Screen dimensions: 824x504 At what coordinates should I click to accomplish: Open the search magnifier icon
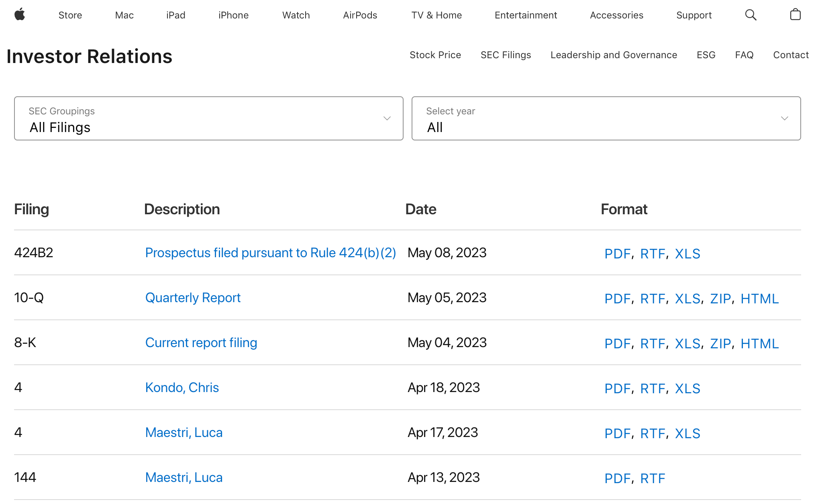click(x=751, y=15)
